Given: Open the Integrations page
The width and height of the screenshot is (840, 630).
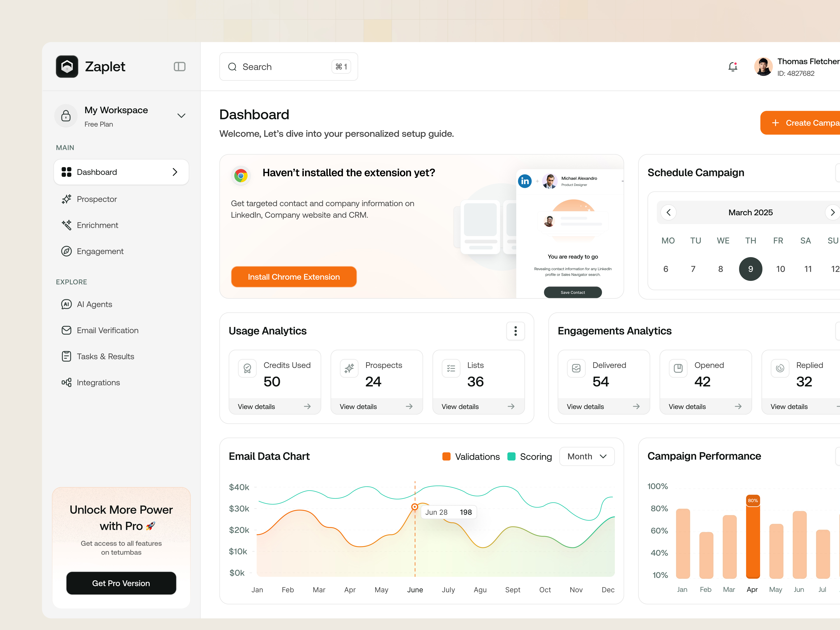Looking at the screenshot, I should tap(98, 382).
